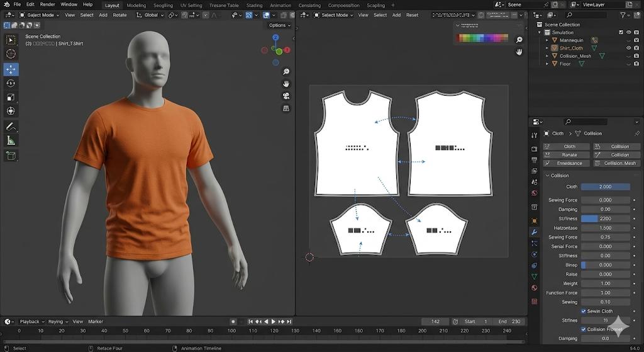Image resolution: width=644 pixels, height=352 pixels.
Task: Click the camera view icon in viewport
Action: 286,96
